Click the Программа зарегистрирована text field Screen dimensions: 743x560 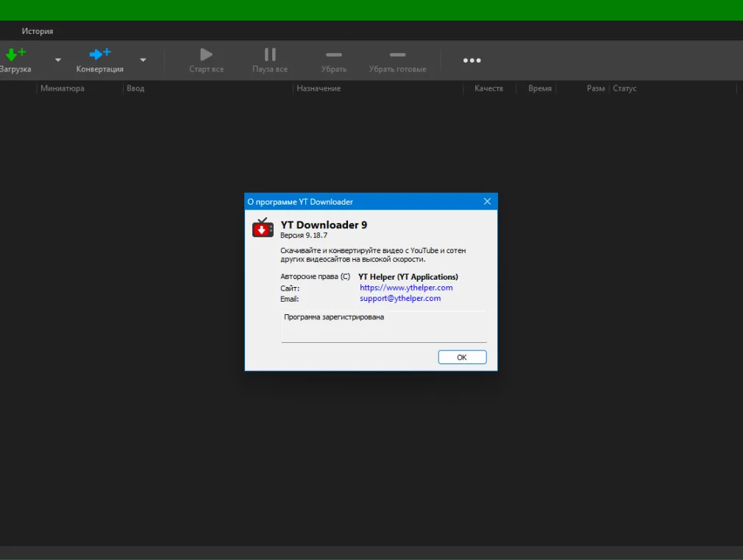(x=383, y=327)
